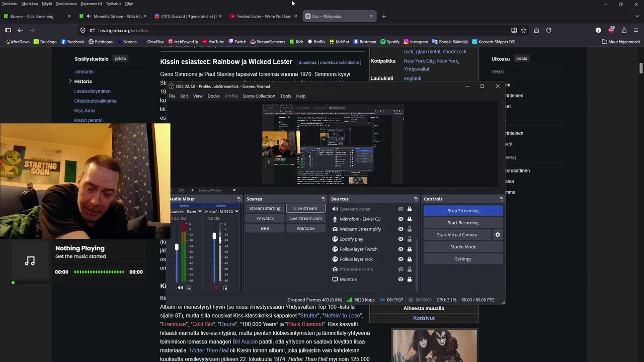Open the Profile menu in OBS
644x362 pixels.
[231, 96]
